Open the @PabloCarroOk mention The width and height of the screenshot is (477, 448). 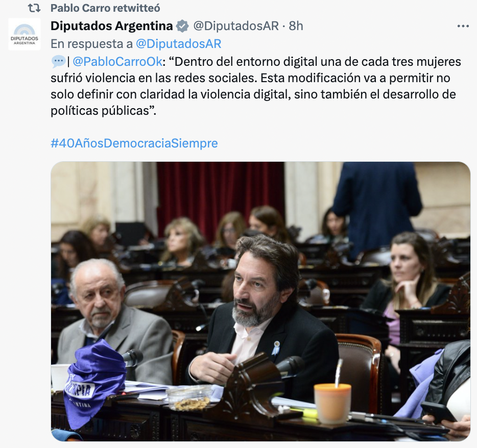point(117,62)
